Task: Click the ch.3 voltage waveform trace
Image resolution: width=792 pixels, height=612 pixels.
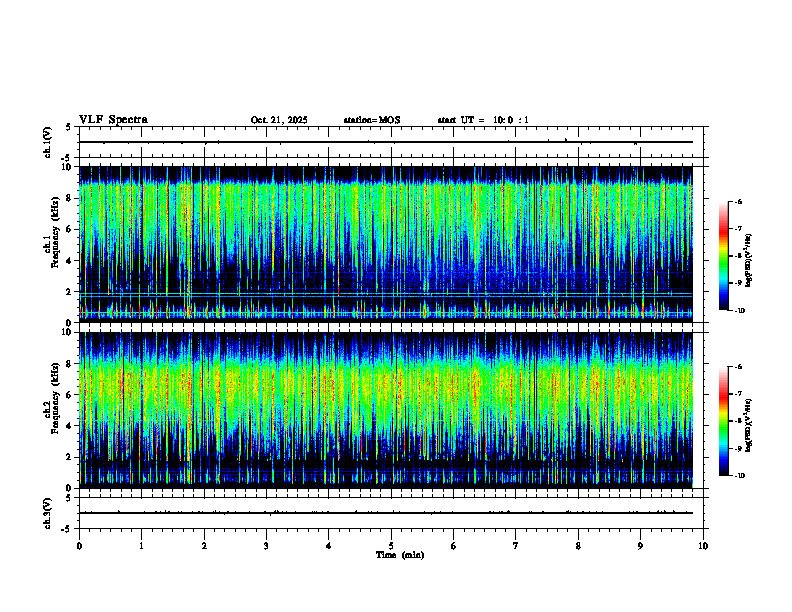Action: (386, 513)
